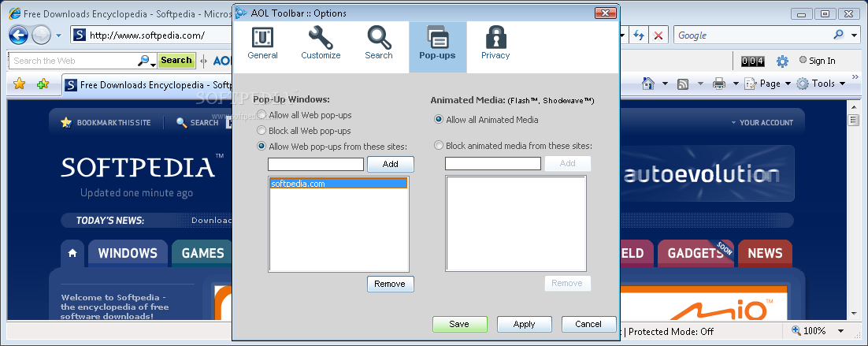Open the NEWS category tab on Softpedia

point(765,254)
